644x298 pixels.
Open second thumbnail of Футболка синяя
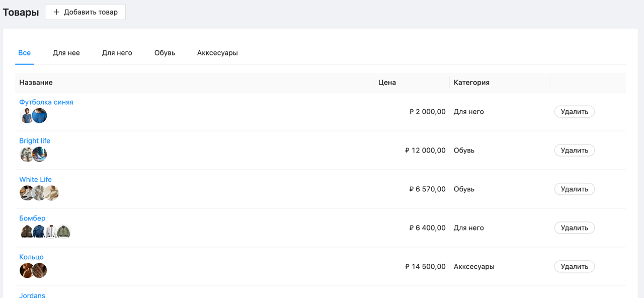pos(39,116)
